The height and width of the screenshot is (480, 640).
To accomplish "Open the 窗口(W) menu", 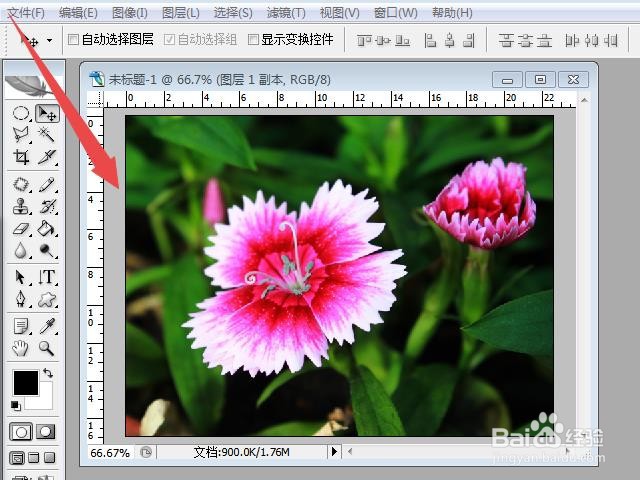I will (395, 13).
